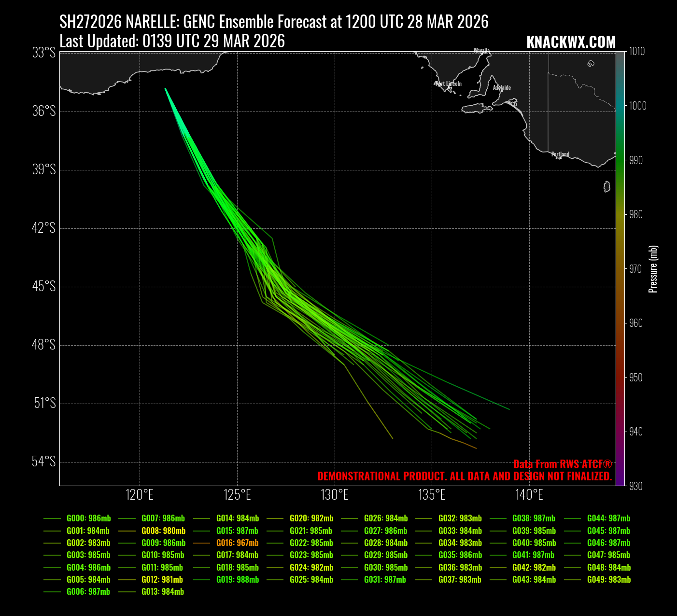Click the Adelaide city label on map

502,88
